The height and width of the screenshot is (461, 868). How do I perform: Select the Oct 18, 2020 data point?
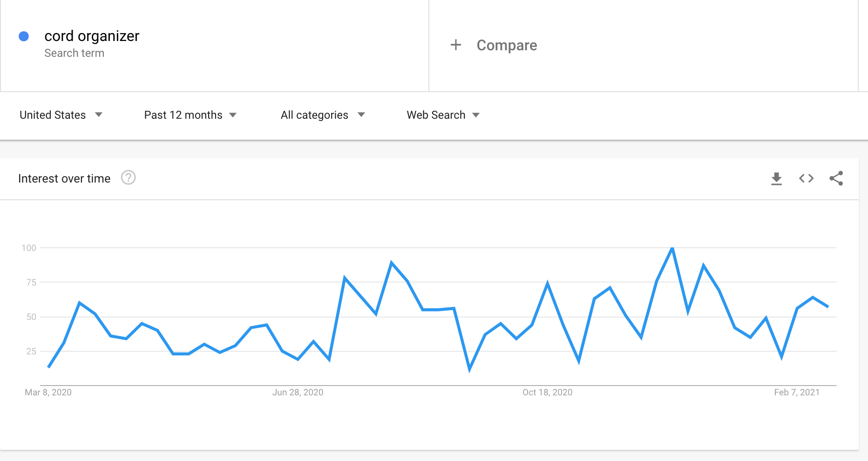pos(547,283)
